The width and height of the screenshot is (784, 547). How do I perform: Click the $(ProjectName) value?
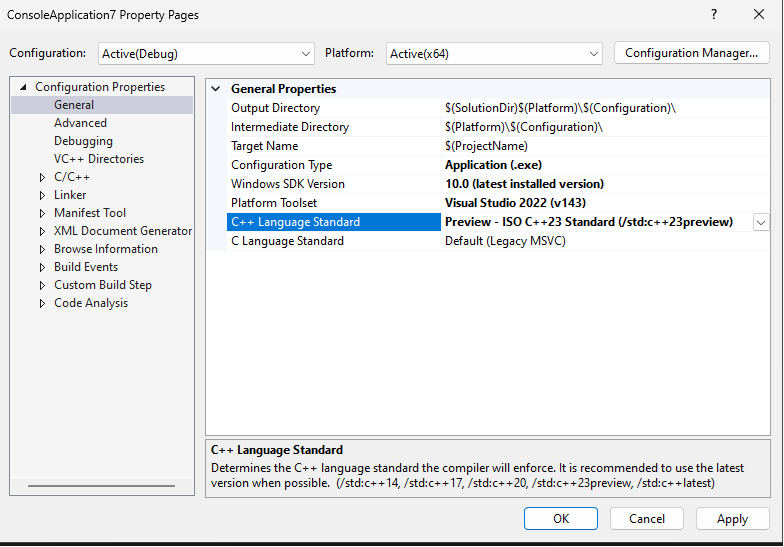486,146
